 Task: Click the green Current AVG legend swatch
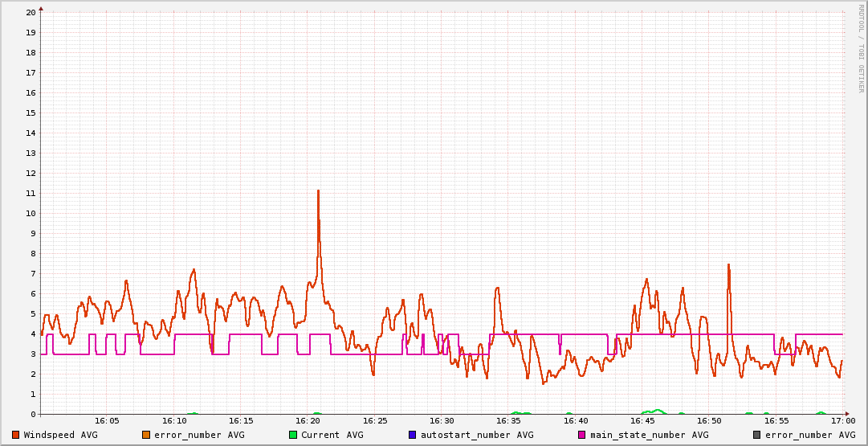pos(293,435)
